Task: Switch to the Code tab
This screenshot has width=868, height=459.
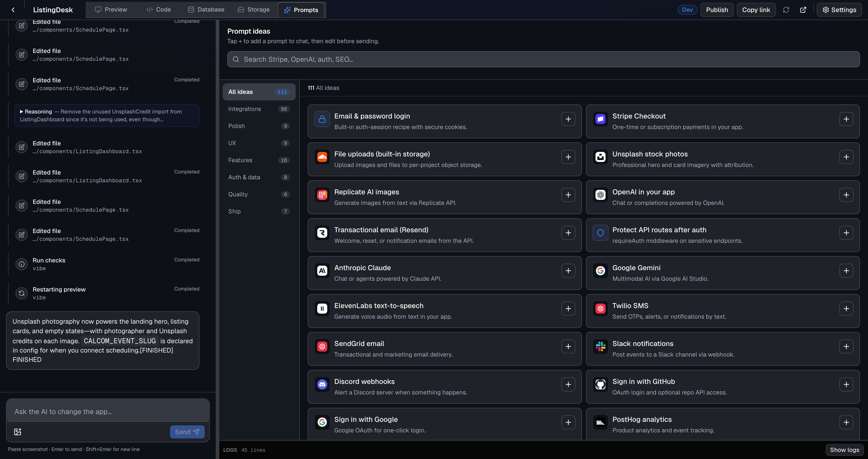Action: [158, 10]
